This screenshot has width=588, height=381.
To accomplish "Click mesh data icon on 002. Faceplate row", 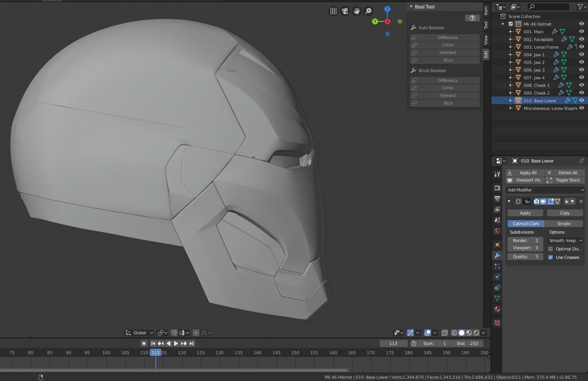I will 572,39.
